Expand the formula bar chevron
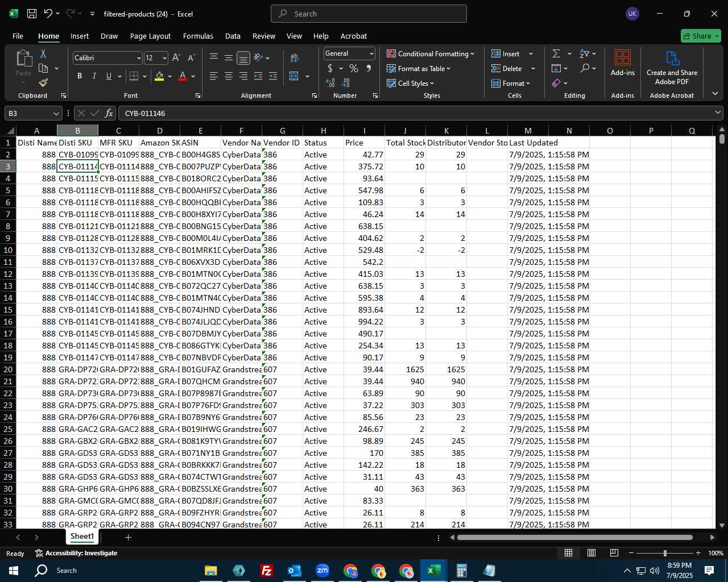 click(718, 113)
